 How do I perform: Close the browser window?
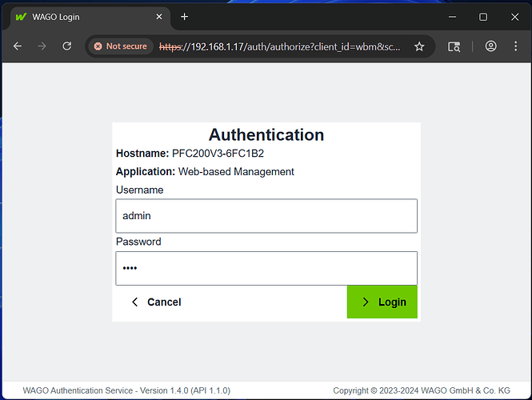[x=514, y=17]
